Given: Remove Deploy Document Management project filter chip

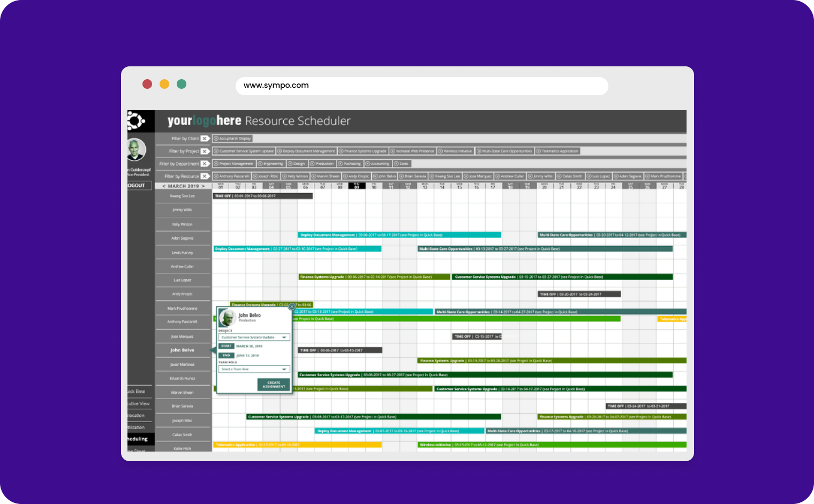Looking at the screenshot, I should pyautogui.click(x=280, y=151).
